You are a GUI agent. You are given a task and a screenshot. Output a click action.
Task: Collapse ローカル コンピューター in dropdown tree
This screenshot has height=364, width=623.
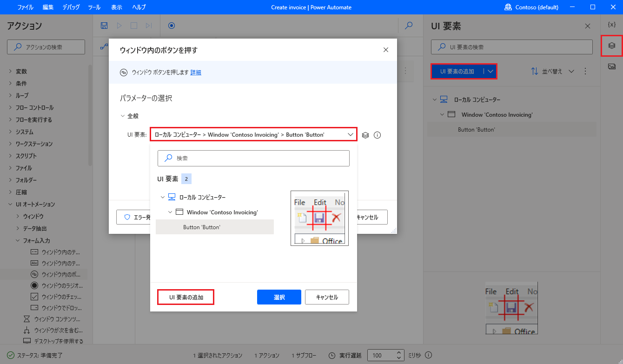coord(162,197)
